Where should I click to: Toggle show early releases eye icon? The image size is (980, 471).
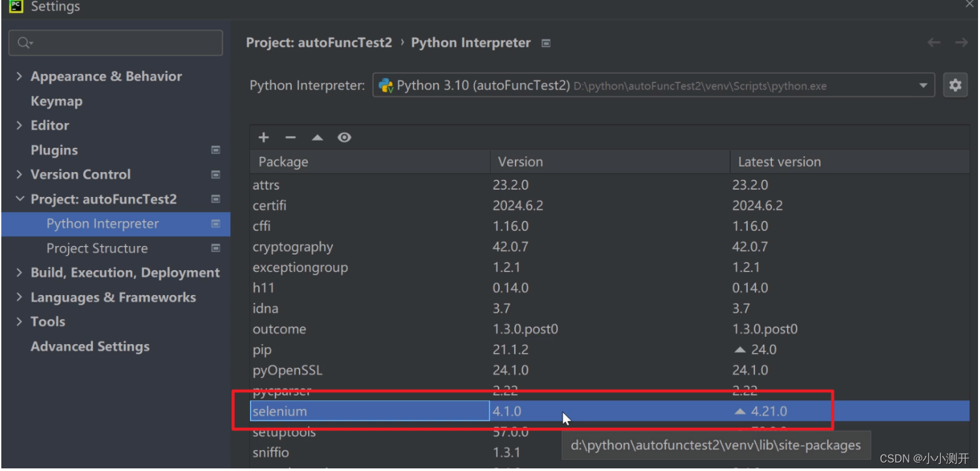pyautogui.click(x=344, y=137)
